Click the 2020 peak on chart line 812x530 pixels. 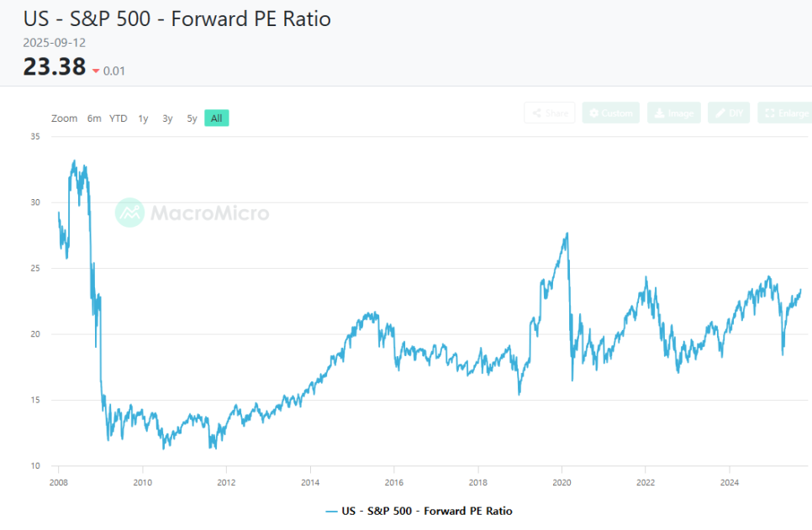coord(567,234)
